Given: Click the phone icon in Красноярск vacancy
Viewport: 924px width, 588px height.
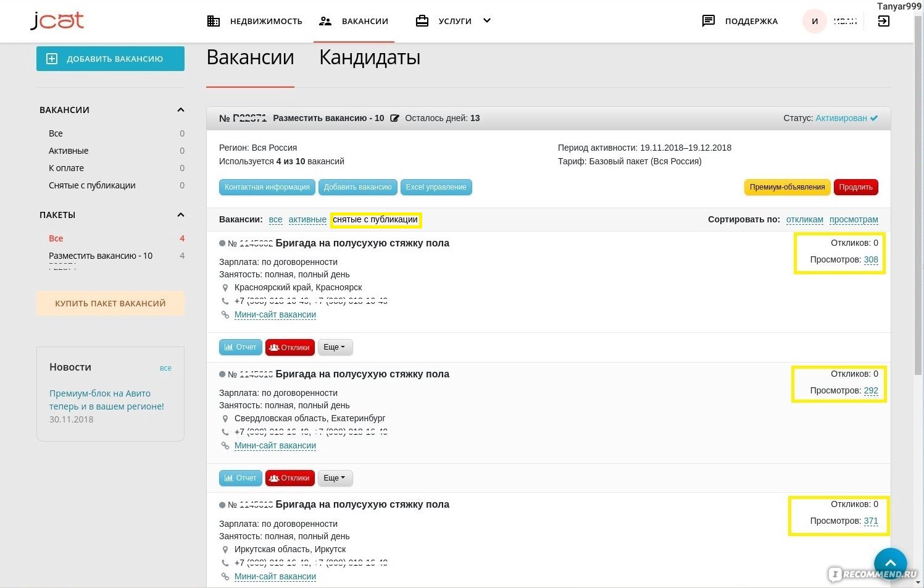Looking at the screenshot, I should [x=225, y=301].
